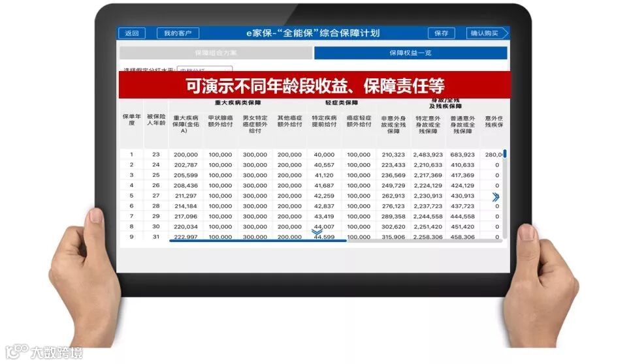This screenshot has height=364, width=631.
Task: Switch to the 保障组合方案 tab
Action: click(216, 53)
